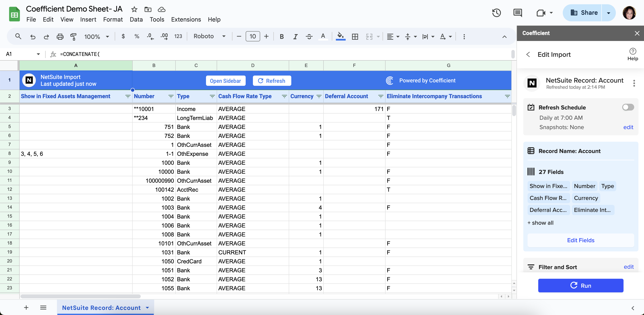View cloud save status icon
Image resolution: width=644 pixels, height=315 pixels.
click(161, 10)
